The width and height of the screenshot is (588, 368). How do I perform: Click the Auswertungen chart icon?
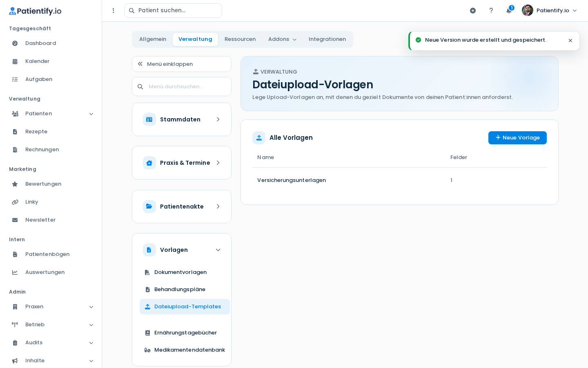(15, 272)
